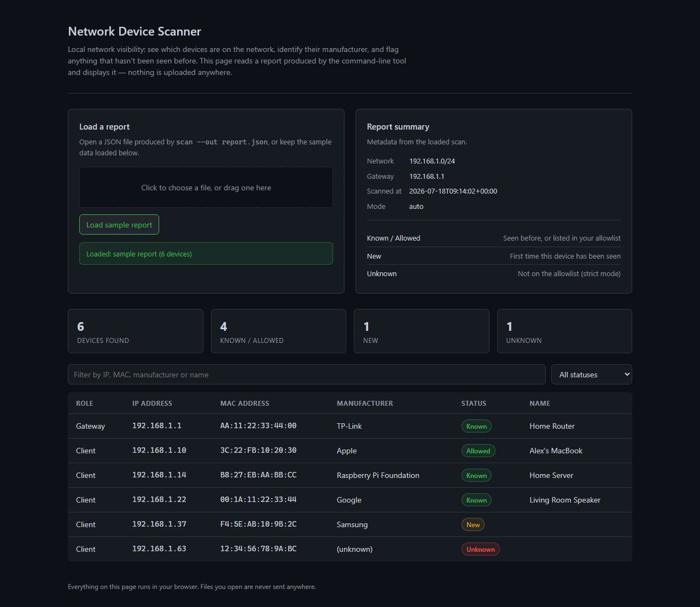Click the 1 New stat card
700x607 pixels.
tap(422, 331)
